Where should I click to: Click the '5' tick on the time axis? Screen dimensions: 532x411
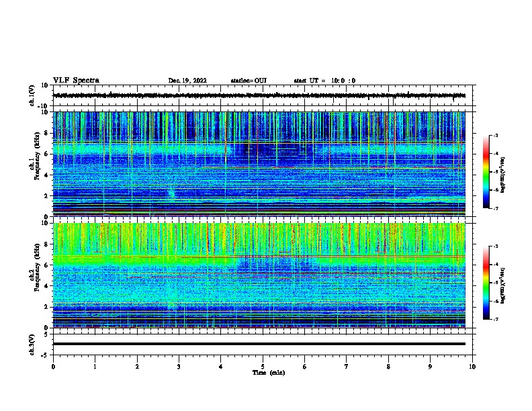click(x=263, y=367)
